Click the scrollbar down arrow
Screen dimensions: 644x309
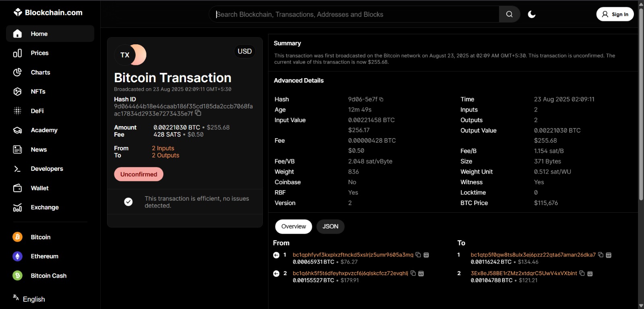tap(641, 306)
